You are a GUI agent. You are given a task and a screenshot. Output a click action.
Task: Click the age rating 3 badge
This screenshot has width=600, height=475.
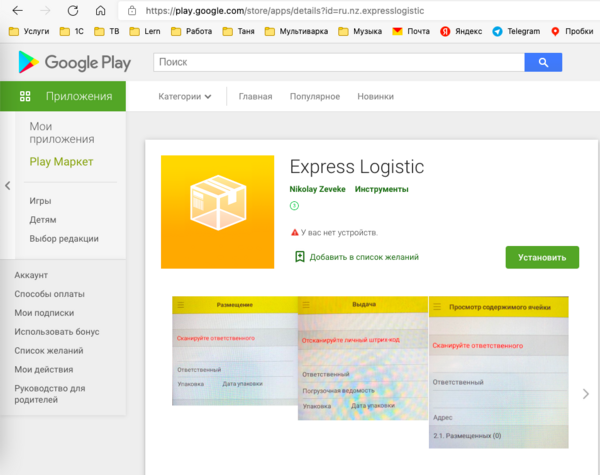coord(294,206)
